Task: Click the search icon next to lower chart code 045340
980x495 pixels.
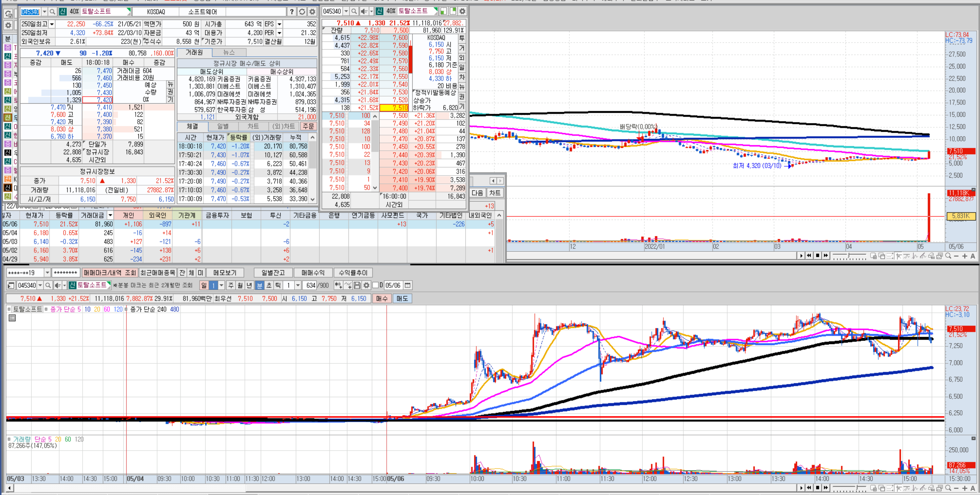Action: pos(48,285)
